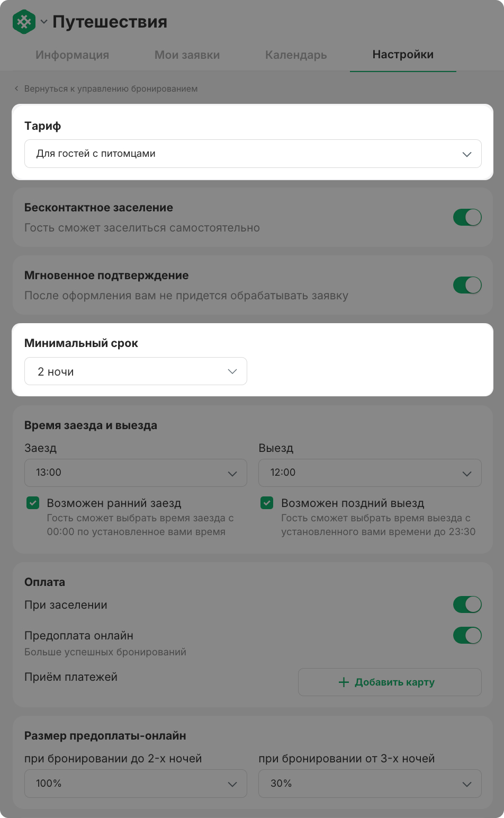Screen dimensions: 504x818
Task: Toggle Предоплата онлайн switch
Action: click(467, 635)
